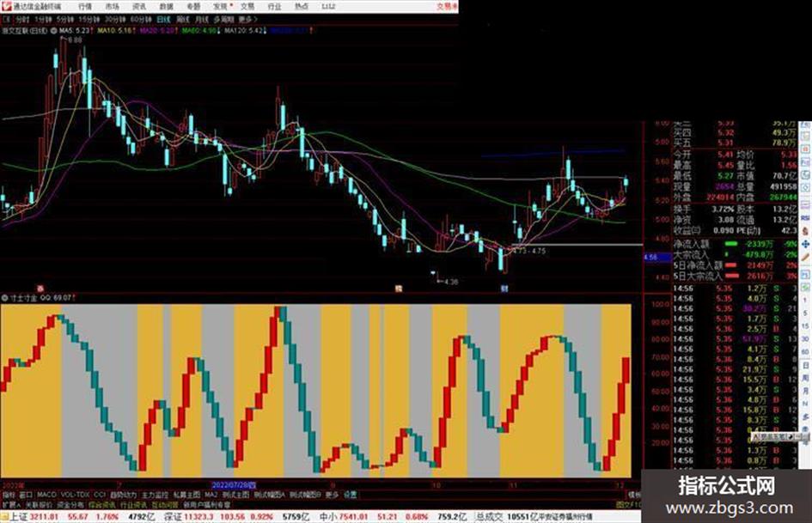
Task: Select the 5-minute shortcut in right sidebar
Action: tap(805, 313)
